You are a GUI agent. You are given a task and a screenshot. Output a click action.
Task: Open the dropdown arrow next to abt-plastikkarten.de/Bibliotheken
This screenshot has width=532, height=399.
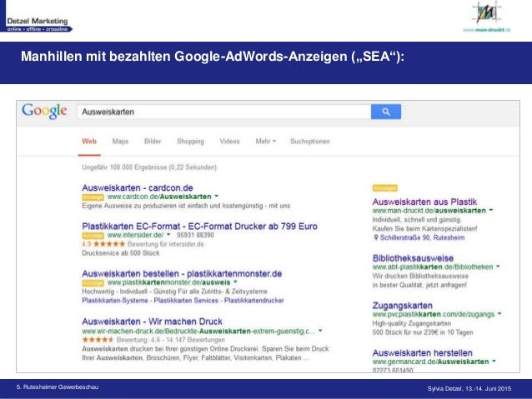(498, 267)
